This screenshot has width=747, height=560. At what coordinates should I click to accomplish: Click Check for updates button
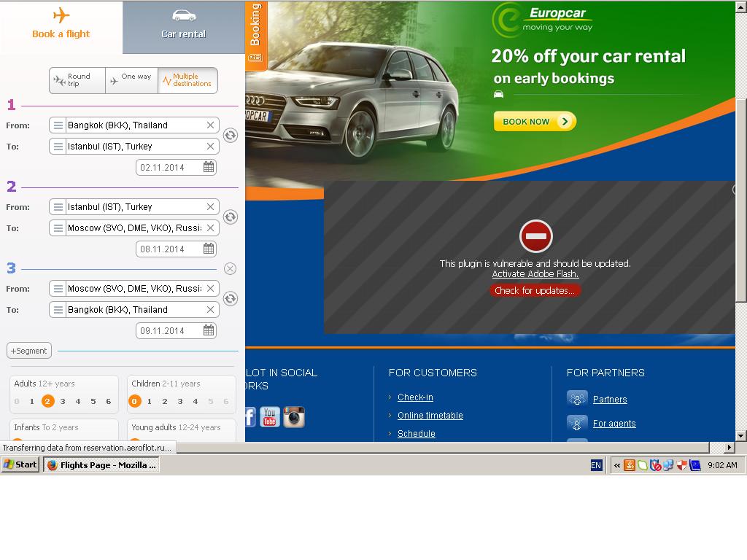[x=535, y=290]
